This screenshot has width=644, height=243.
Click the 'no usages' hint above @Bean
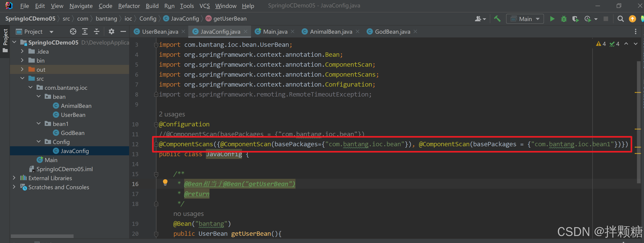click(x=188, y=214)
